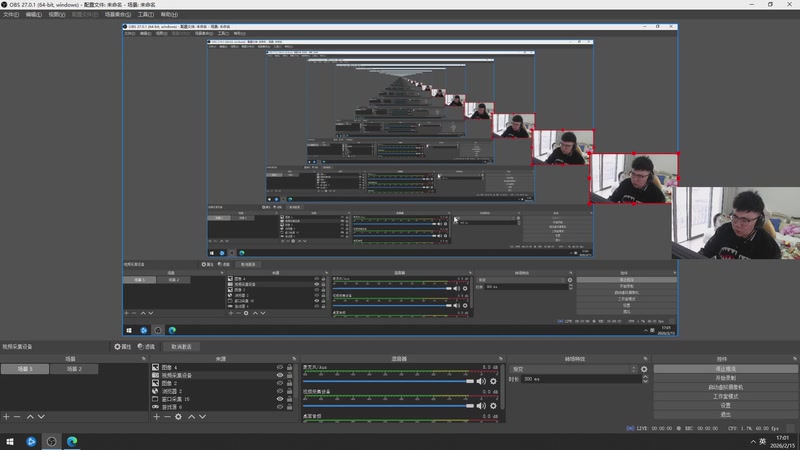Open the scene transition type dropdown
The image size is (800, 450).
click(x=573, y=369)
